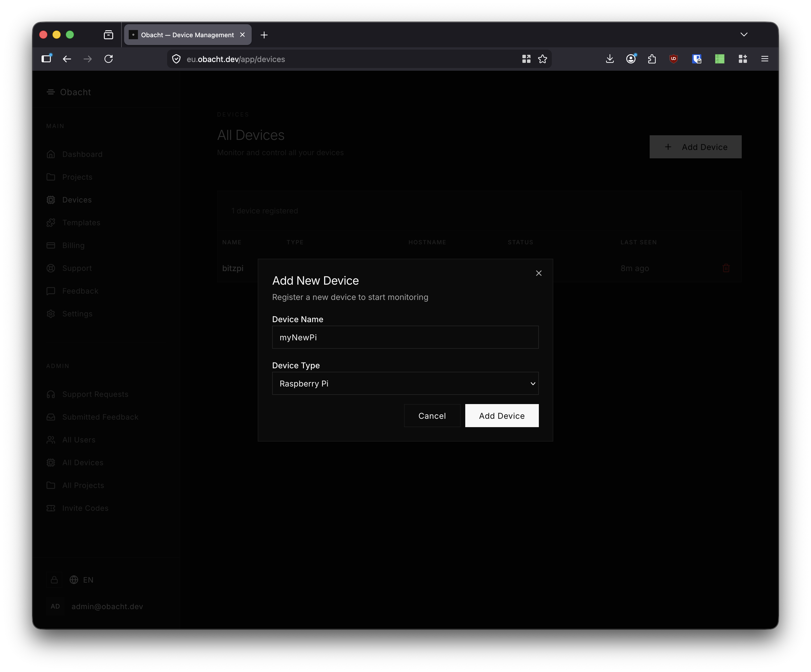Click the Dashboard home icon

pyautogui.click(x=51, y=154)
